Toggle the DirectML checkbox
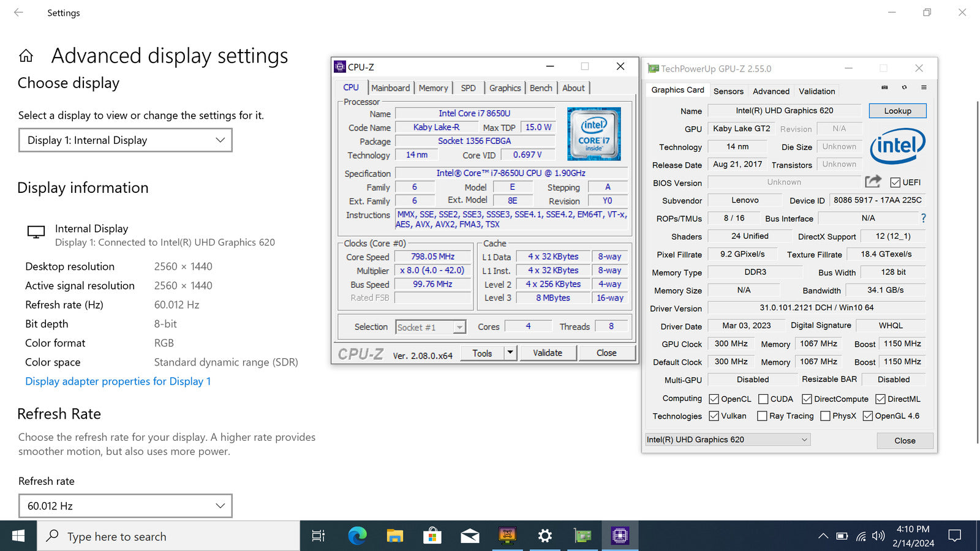980x551 pixels. (880, 399)
